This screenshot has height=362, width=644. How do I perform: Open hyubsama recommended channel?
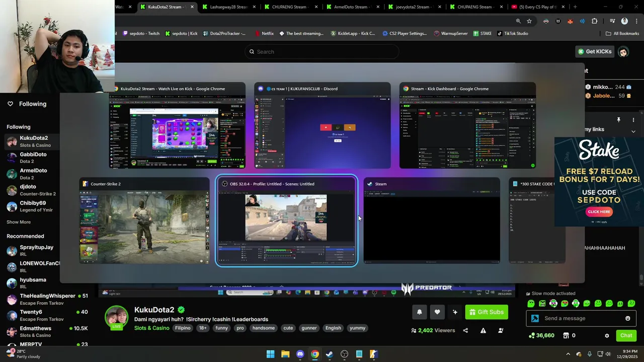coord(30,283)
